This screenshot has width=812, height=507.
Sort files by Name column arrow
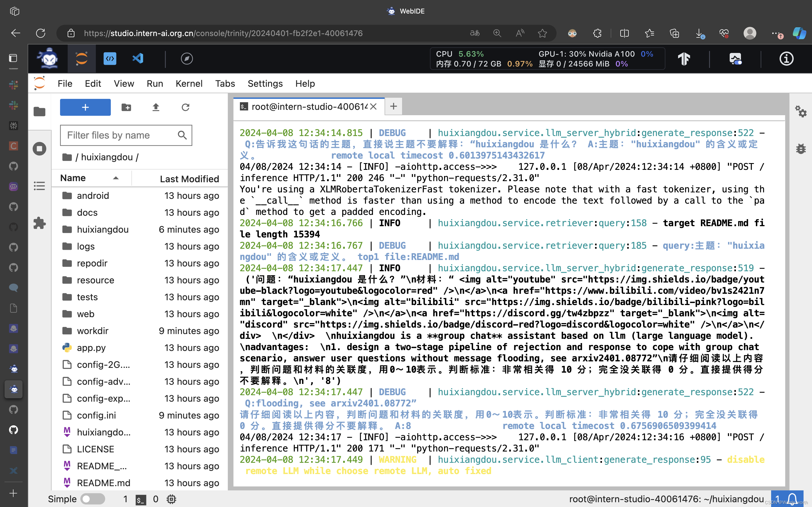click(116, 178)
